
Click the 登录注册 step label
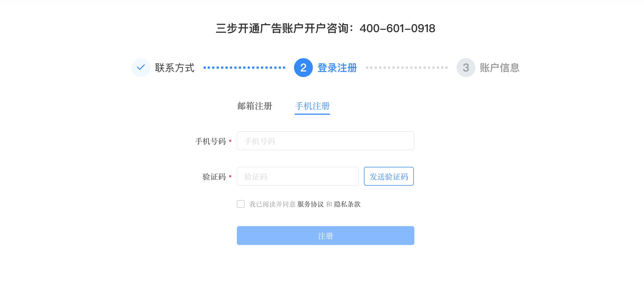coord(336,67)
